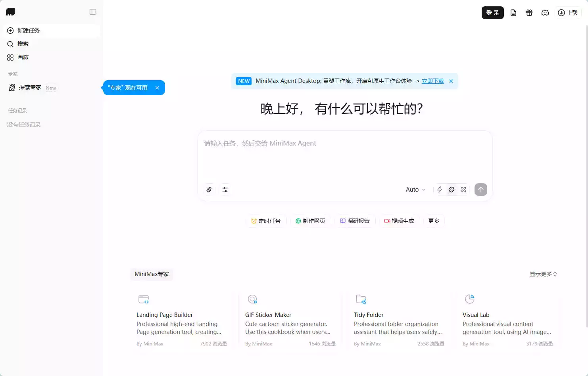Screen dimensions: 588x376
Task: Click the 7902 浏览量 view count
Action: coord(213,344)
